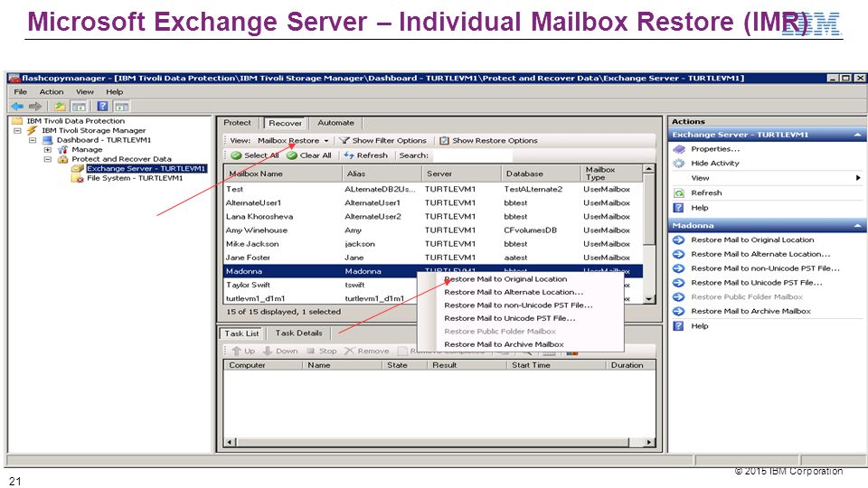The width and height of the screenshot is (868, 488).
Task: Select the Jane Foster mailbox row
Action: coord(433,258)
